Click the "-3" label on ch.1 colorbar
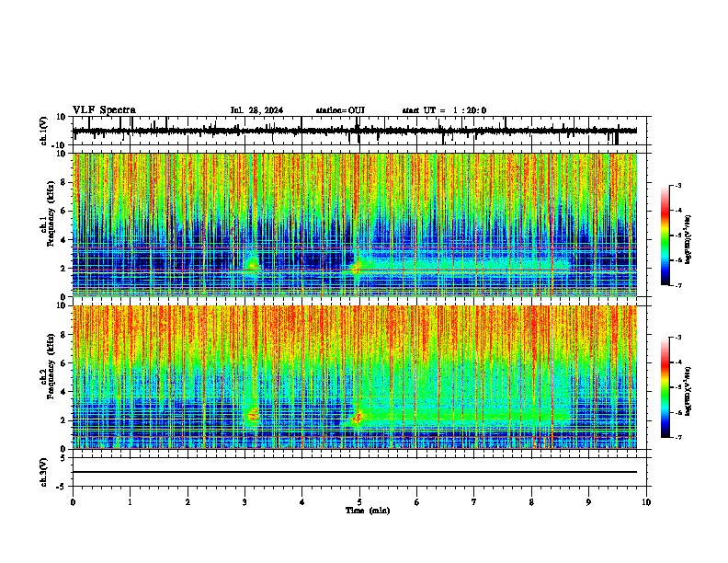 click(x=678, y=185)
